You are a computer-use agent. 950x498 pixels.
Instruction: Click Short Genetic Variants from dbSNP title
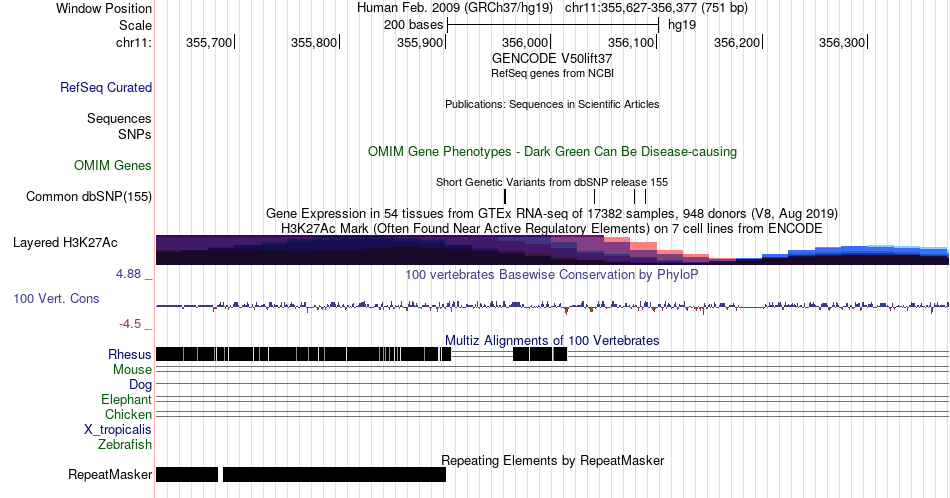coord(552,182)
